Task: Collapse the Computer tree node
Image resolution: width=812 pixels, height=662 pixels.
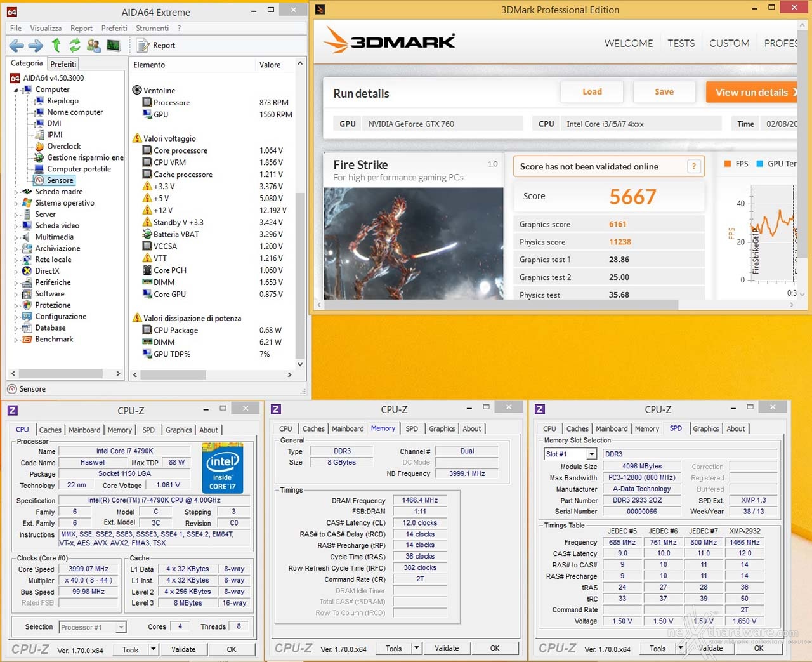Action: (x=16, y=90)
